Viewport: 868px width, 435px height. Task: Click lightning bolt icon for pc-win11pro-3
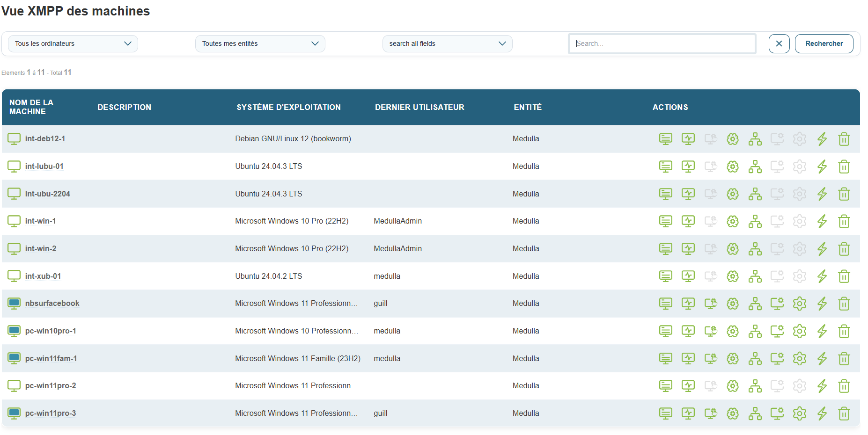click(x=822, y=413)
